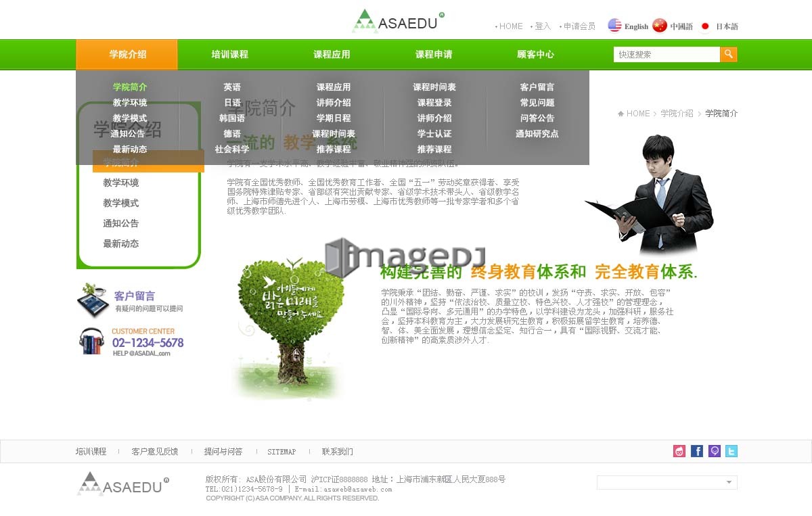
Task: Click the orange magnifier search button
Action: (x=729, y=54)
